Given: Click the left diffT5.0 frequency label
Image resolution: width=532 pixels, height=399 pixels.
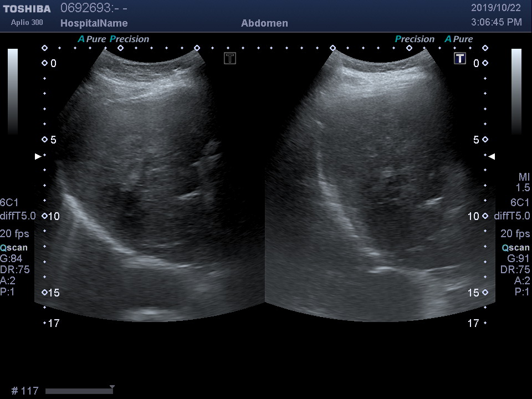Looking at the screenshot, I should coord(18,216).
